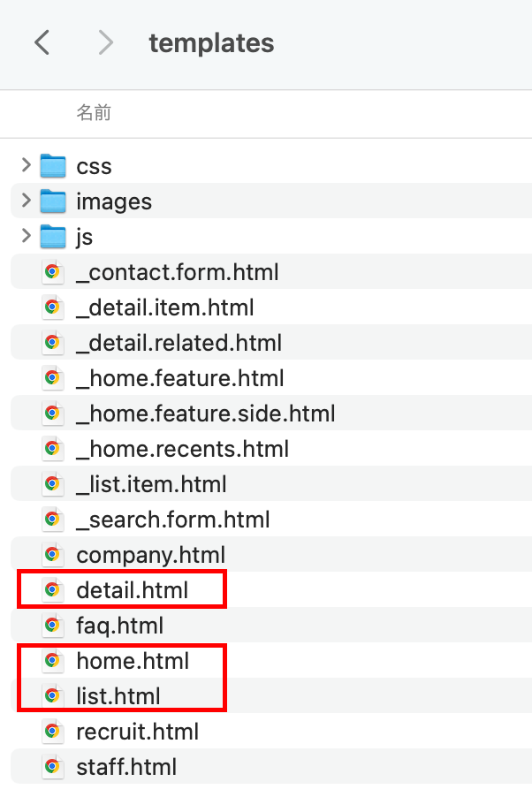Select the company.html file name

click(x=150, y=555)
